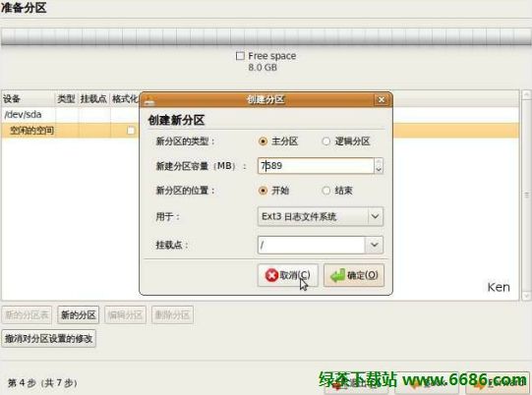The height and width of the screenshot is (395, 532).
Task: Click the 新的分区 button
Action: [78, 315]
